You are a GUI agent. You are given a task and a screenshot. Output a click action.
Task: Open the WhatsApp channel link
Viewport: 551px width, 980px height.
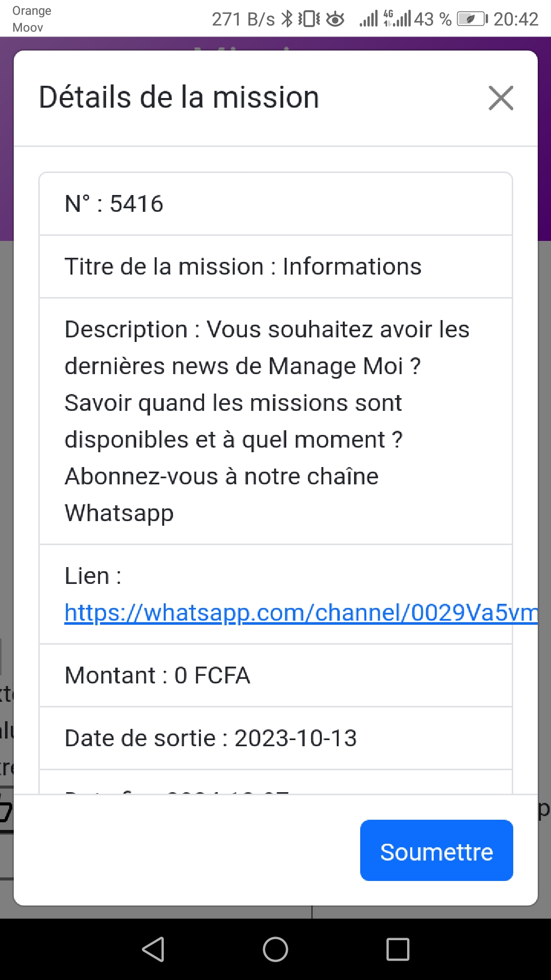click(x=301, y=612)
